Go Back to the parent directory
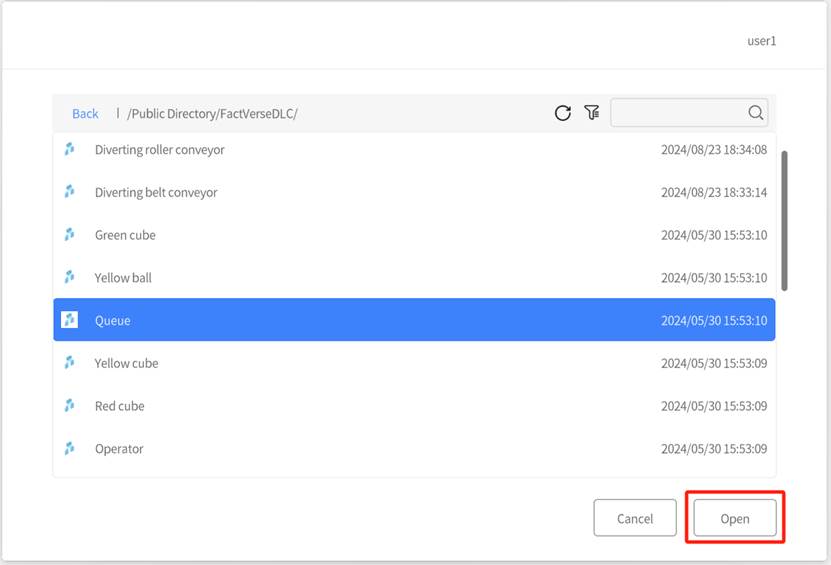Screen dimensions: 831x565 tap(85, 113)
